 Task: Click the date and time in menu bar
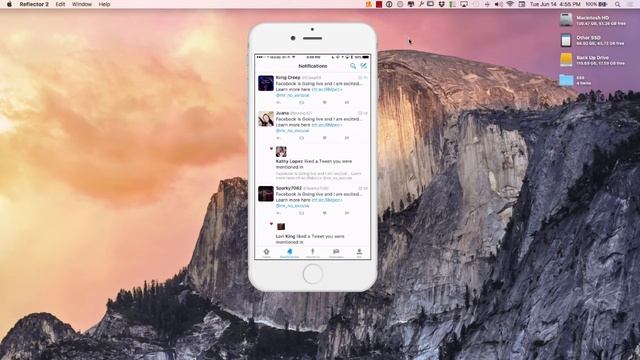coord(555,4)
